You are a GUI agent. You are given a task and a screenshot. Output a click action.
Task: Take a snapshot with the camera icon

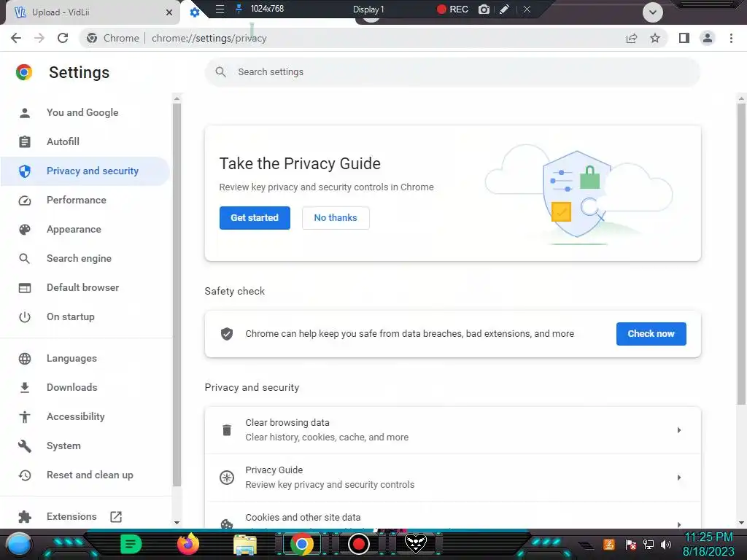click(484, 9)
